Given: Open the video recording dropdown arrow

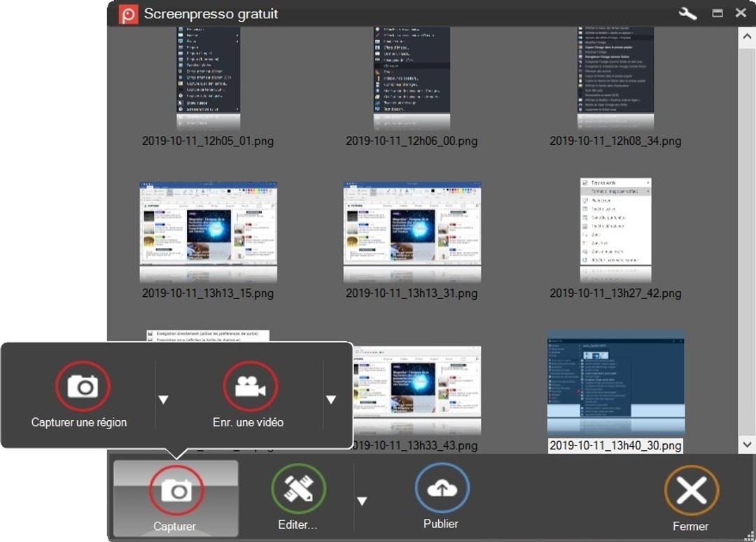Looking at the screenshot, I should pyautogui.click(x=331, y=399).
